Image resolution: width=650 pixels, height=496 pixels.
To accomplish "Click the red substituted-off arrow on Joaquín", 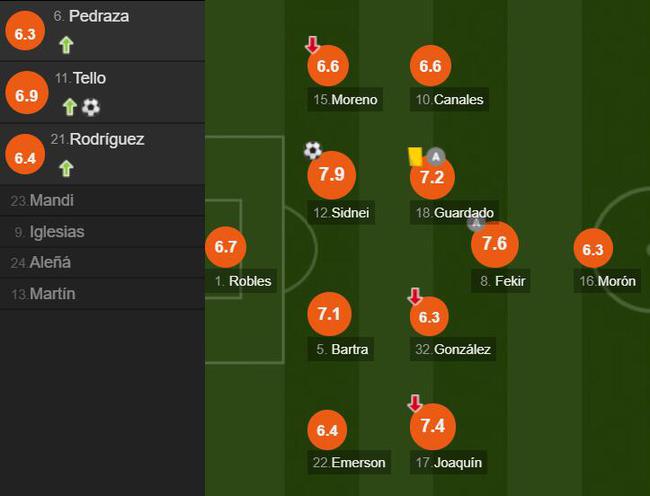I will pyautogui.click(x=415, y=403).
